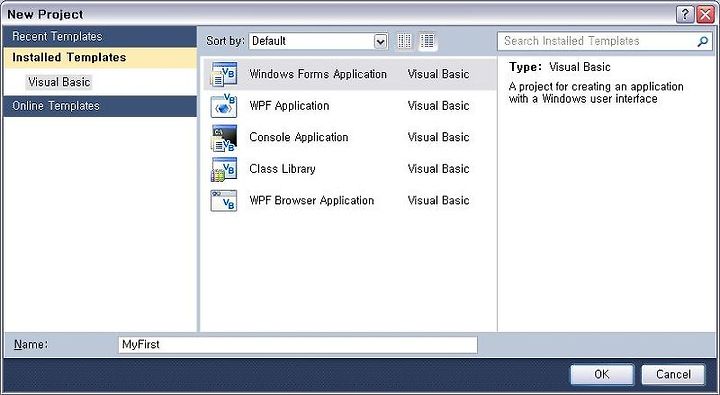The height and width of the screenshot is (395, 720).
Task: Click the Help question mark button
Action: tap(685, 15)
